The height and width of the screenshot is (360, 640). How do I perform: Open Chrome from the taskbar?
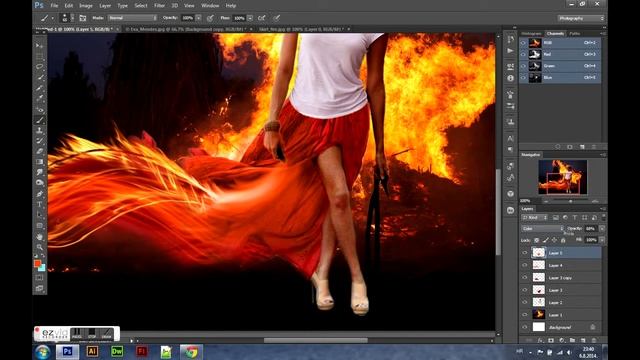191,351
